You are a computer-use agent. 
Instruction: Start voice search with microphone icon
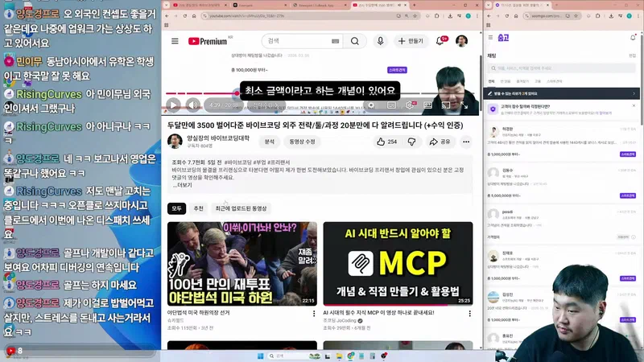click(381, 41)
